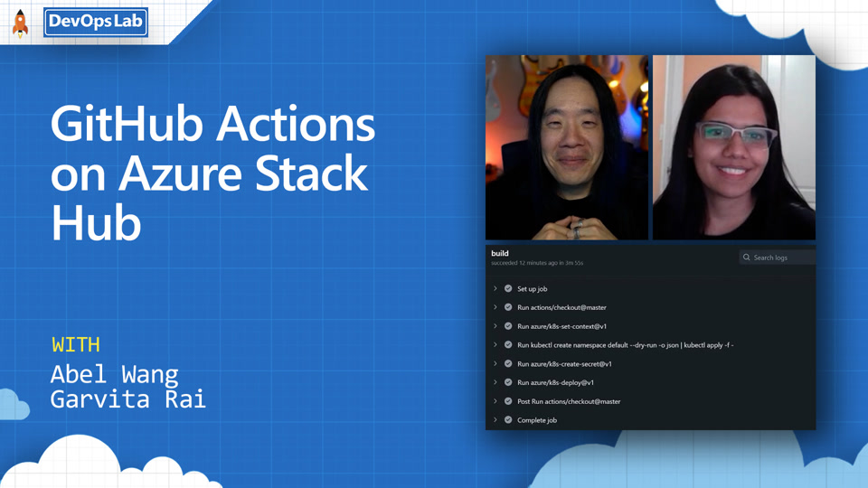Click the success check icon for Complete job
Viewport: 868px width, 488px height.
point(508,420)
